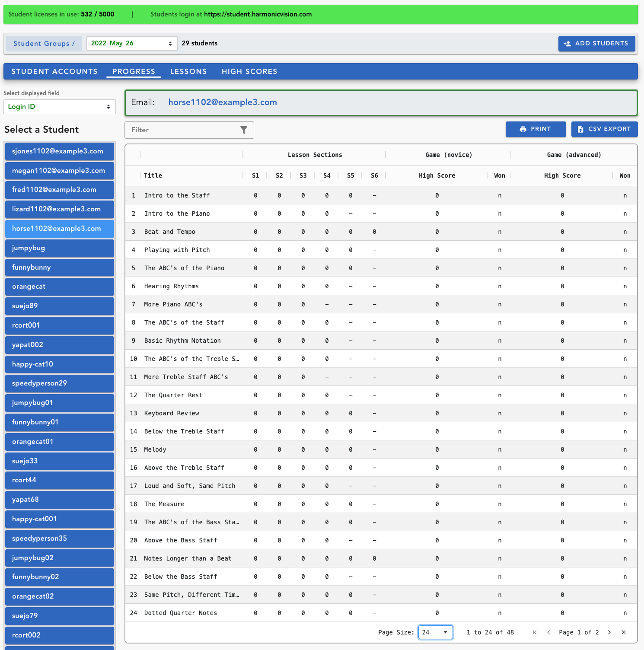Screen dimensions: 644x650
Task: Select student suejo89
Action: click(x=60, y=306)
